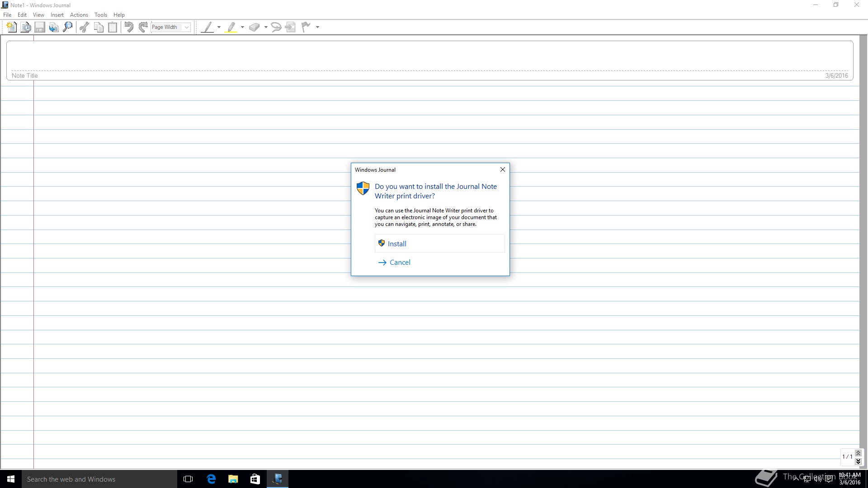Select the Lasso selection tool
The height and width of the screenshot is (488, 868).
[x=276, y=27]
